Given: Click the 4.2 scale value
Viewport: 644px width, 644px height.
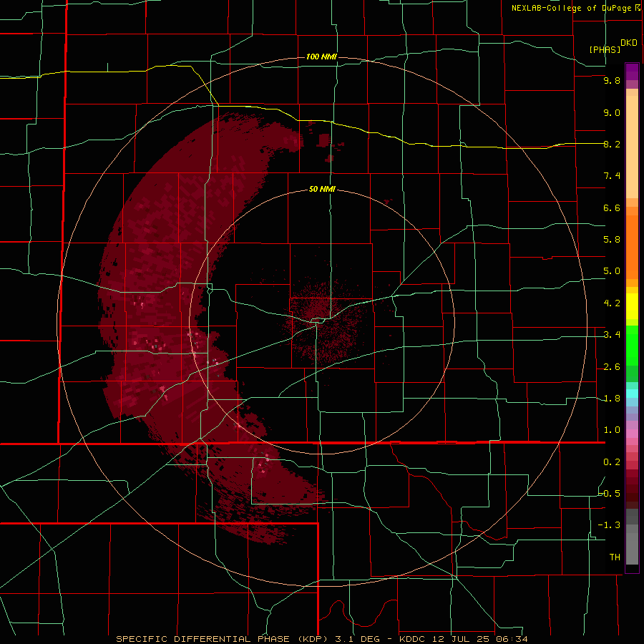Looking at the screenshot, I should pyautogui.click(x=612, y=303).
